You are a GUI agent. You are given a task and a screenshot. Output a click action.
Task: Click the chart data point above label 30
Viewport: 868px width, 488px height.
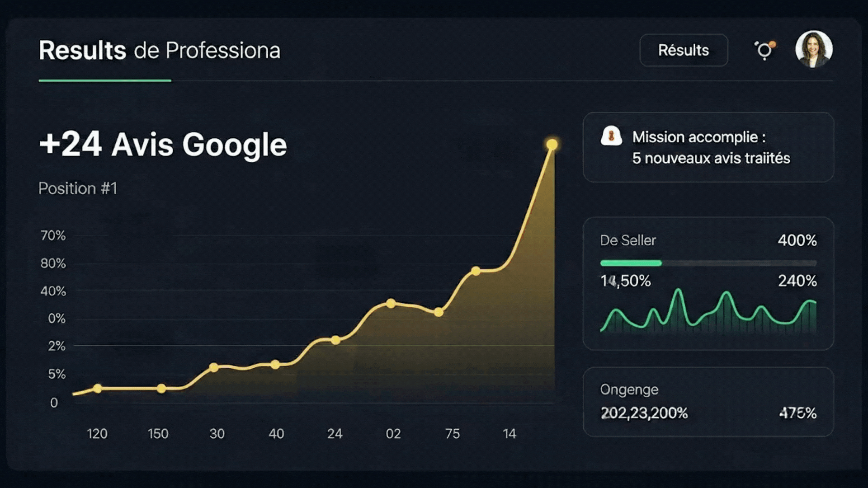coord(214,367)
